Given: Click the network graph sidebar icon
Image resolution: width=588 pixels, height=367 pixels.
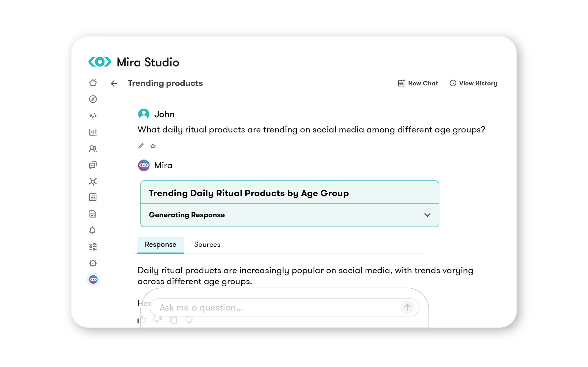Looking at the screenshot, I should 93,182.
